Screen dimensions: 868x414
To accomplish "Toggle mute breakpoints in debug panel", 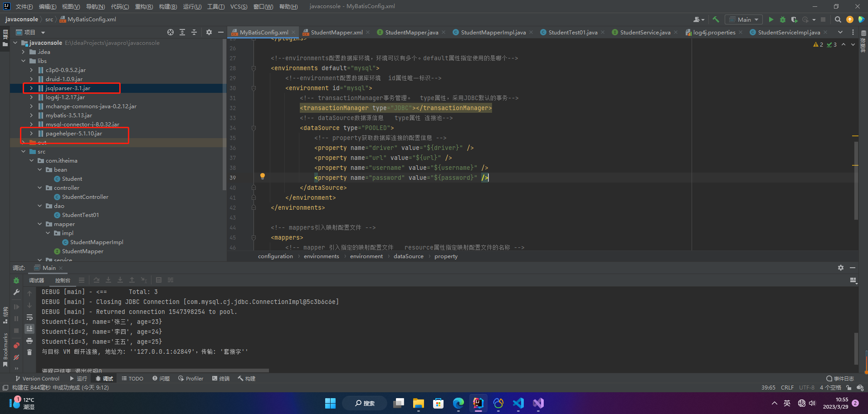I will pyautogui.click(x=16, y=357).
